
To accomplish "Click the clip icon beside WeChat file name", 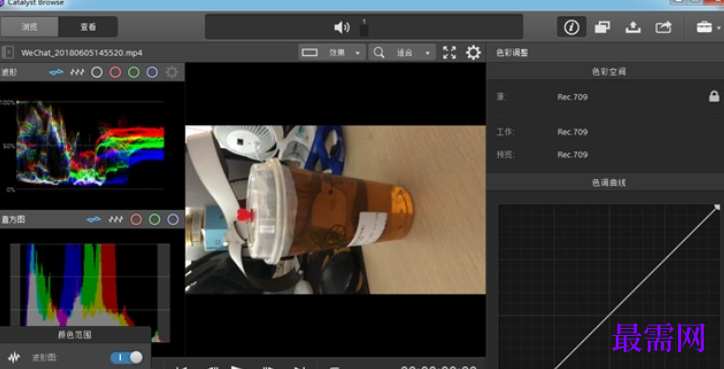I will coord(8,53).
